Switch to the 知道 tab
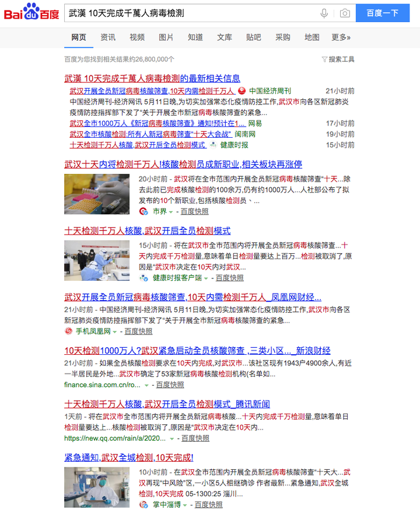Screen dimensions: 420x513 coord(195,37)
